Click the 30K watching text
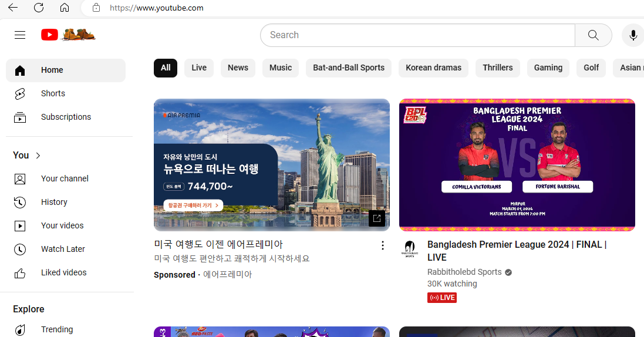644x337 pixels. 452,284
